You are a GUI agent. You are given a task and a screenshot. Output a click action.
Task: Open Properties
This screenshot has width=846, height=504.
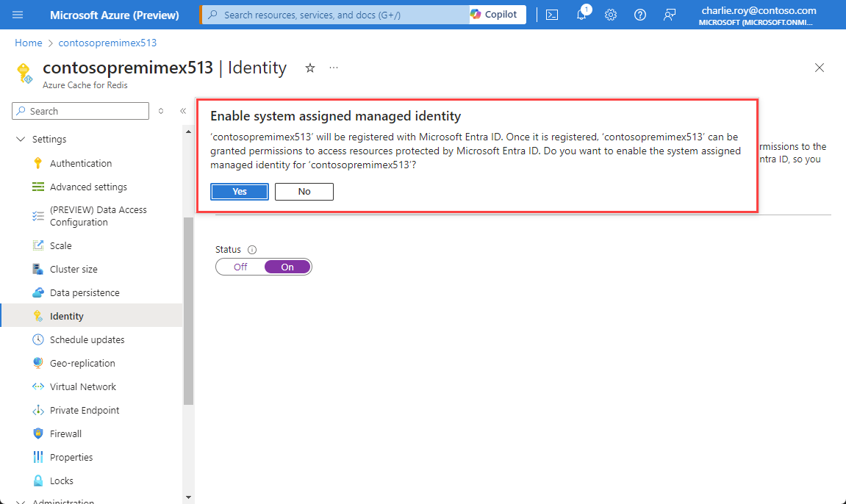tap(71, 458)
